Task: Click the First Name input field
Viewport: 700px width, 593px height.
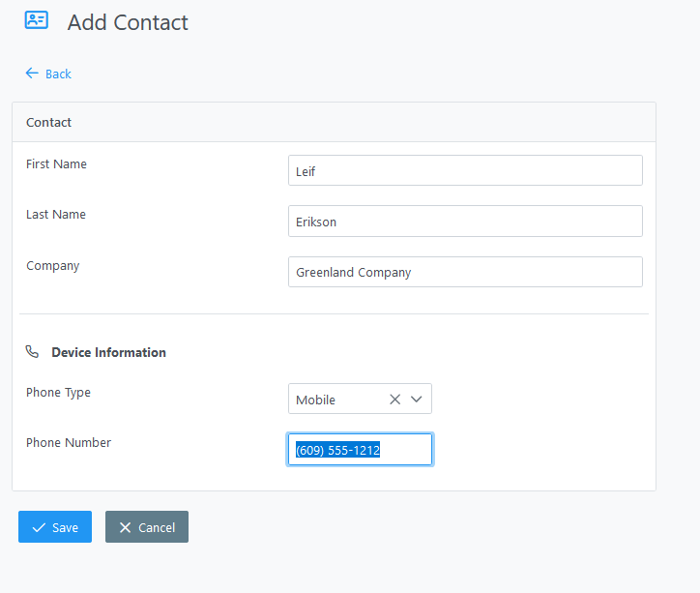Action: [x=465, y=170]
